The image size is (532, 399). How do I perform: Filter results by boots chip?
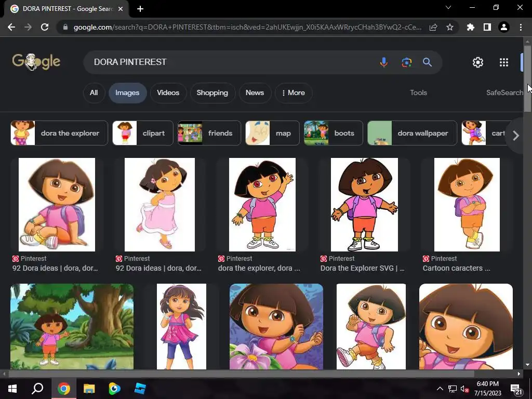click(333, 133)
